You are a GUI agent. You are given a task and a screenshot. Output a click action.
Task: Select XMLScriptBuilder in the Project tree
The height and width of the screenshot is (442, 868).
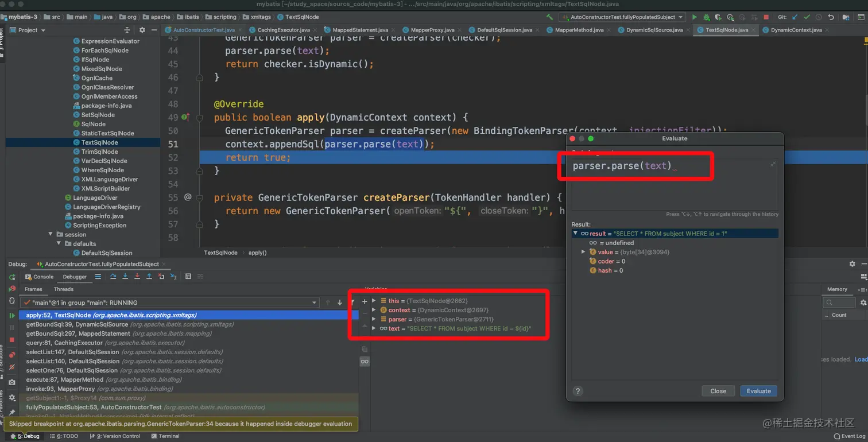point(105,188)
